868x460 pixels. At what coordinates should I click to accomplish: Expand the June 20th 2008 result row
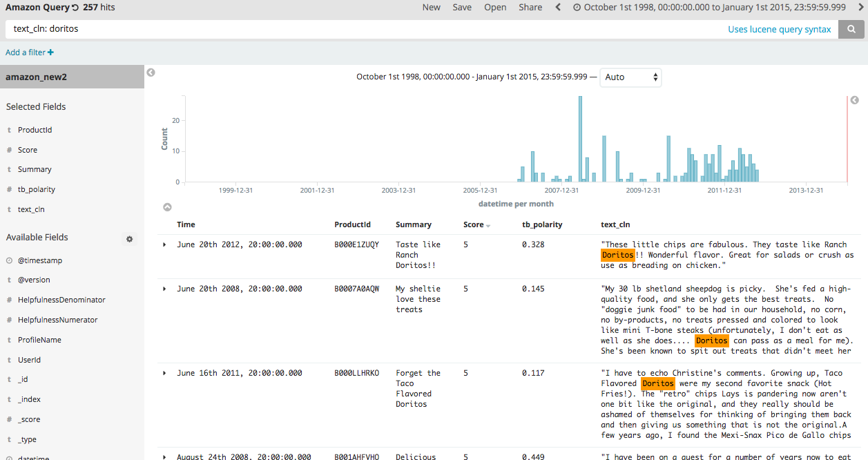[x=164, y=289]
